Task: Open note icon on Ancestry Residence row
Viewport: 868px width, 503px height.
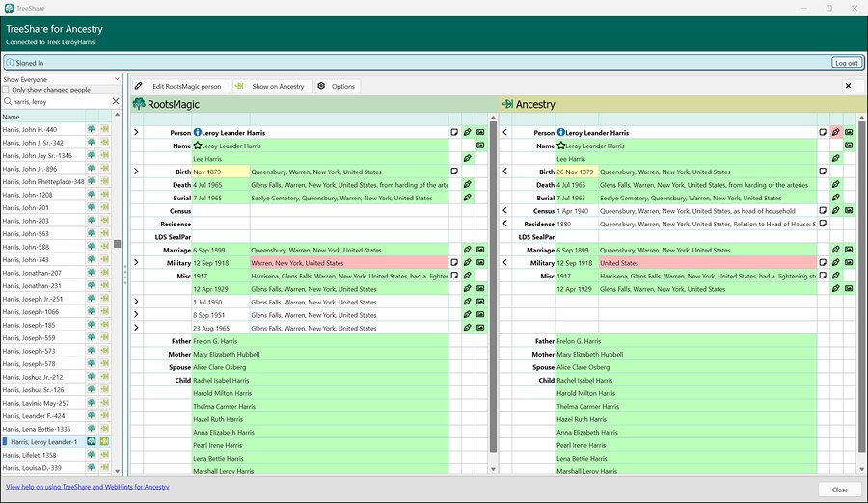Action: pos(823,224)
